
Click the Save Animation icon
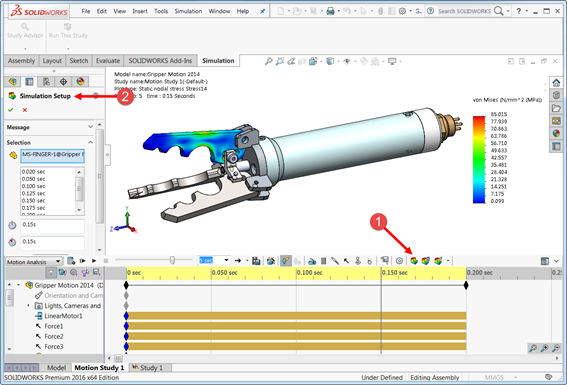[x=256, y=261]
